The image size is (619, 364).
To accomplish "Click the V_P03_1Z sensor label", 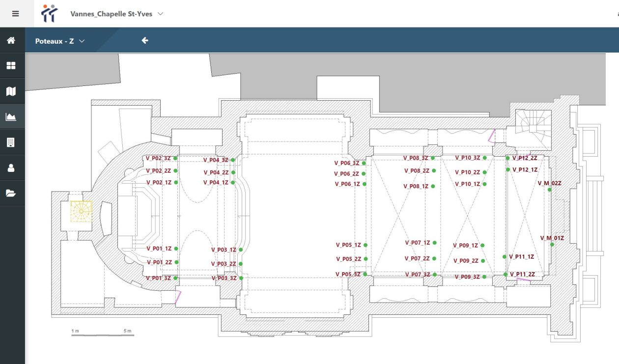I will pos(224,250).
